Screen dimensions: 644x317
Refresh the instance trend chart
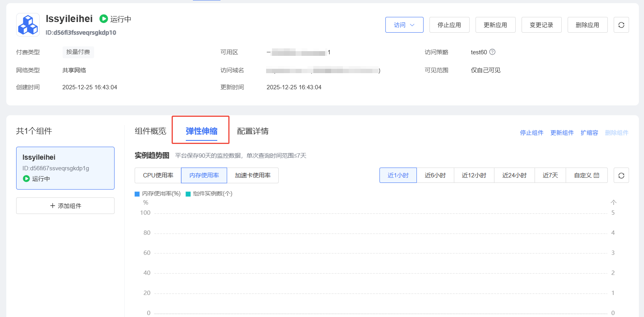click(x=621, y=175)
